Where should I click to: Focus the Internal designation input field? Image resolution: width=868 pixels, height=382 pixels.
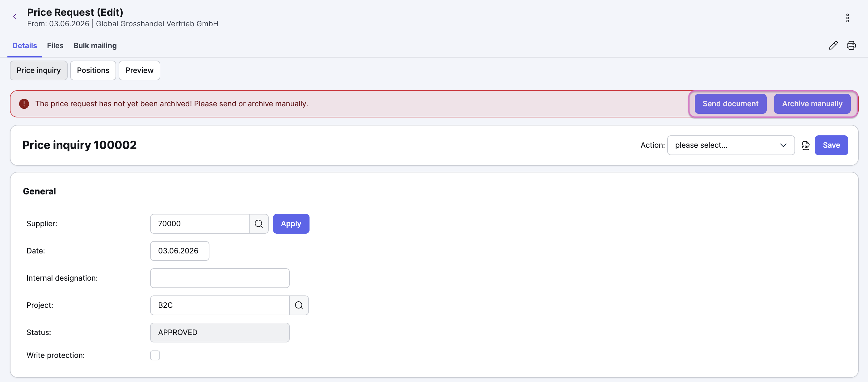pos(220,278)
